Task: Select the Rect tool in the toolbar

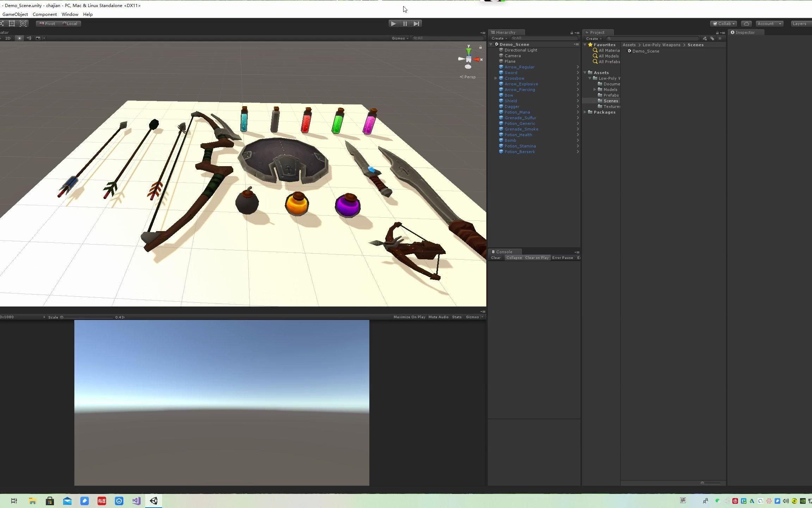Action: tap(12, 23)
